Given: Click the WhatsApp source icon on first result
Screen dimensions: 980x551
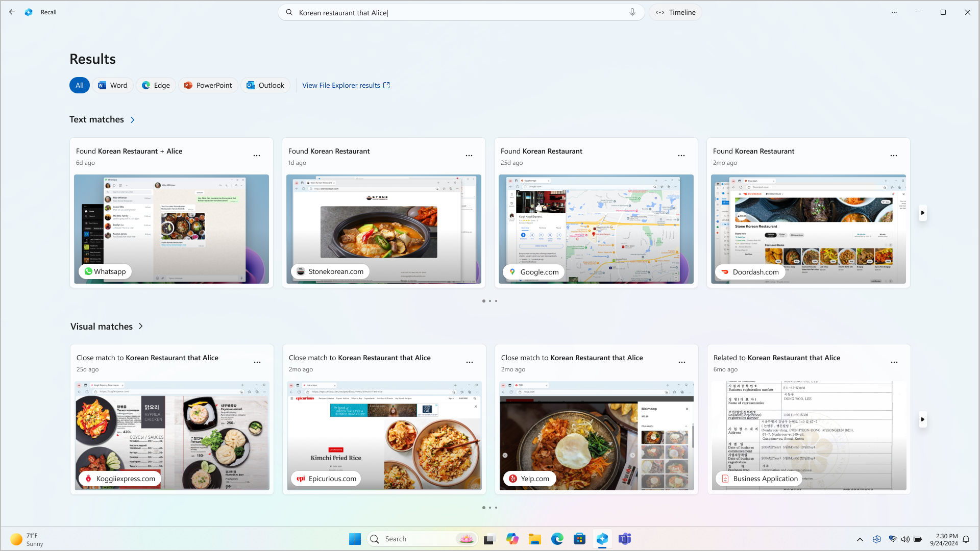Looking at the screenshot, I should click(x=88, y=271).
